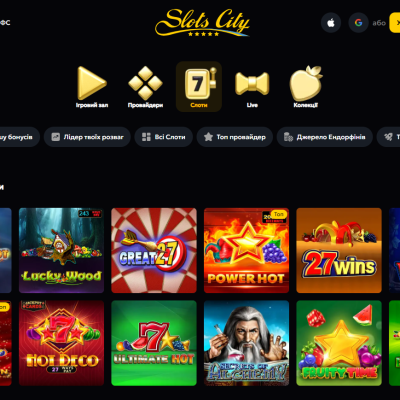
Task: Sign in with the Google icon
Action: (358, 23)
